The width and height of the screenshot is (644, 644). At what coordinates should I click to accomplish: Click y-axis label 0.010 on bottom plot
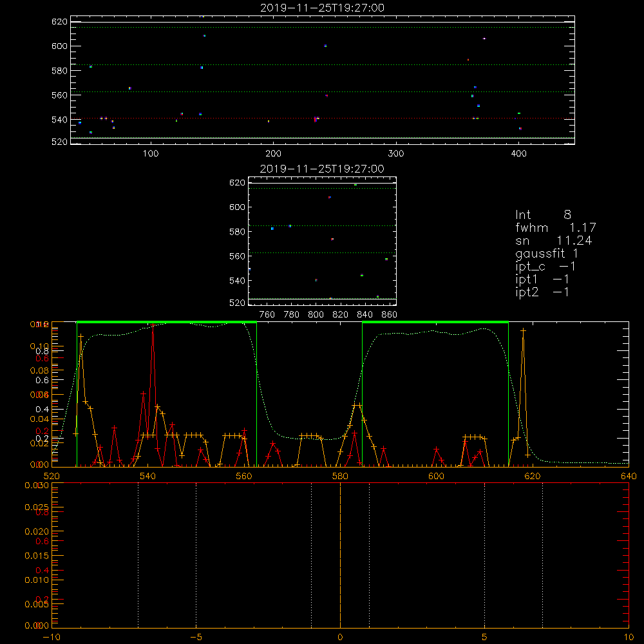37,580
